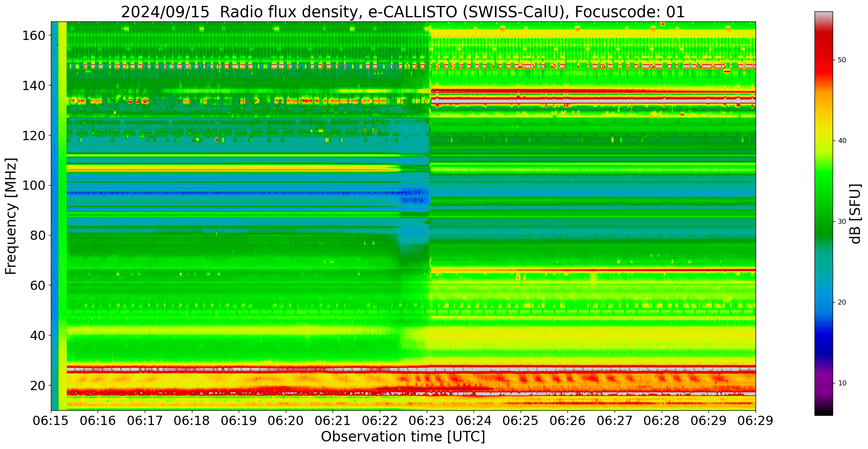The width and height of the screenshot is (868, 449).
Task: Click the 'dB [SFU]' colorbar label
Action: pos(855,213)
